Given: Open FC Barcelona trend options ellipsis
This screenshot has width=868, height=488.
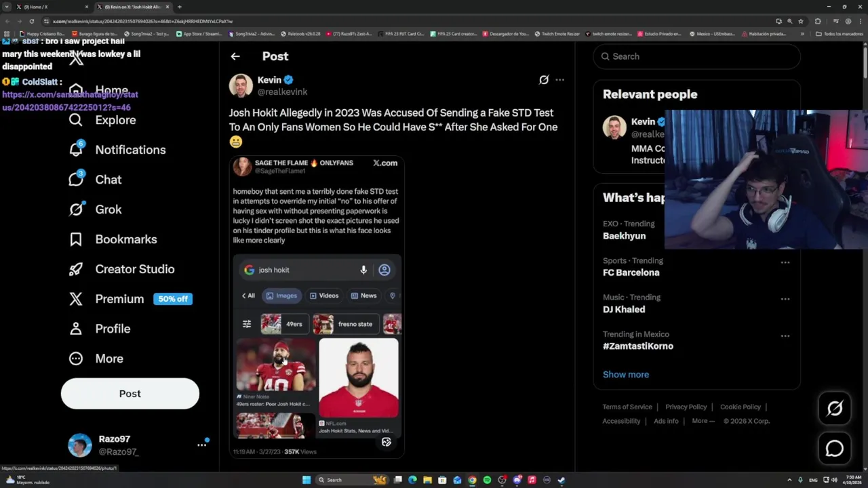Looking at the screenshot, I should click(785, 262).
